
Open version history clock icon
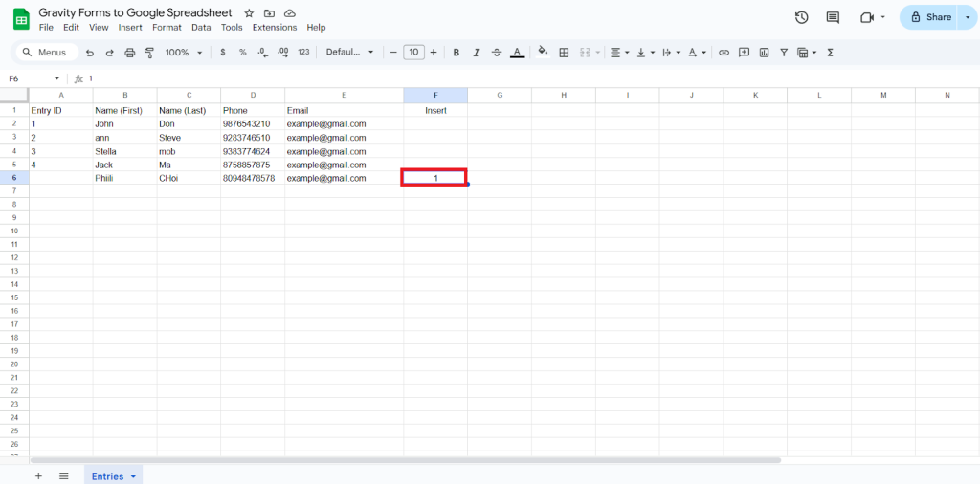pos(802,17)
